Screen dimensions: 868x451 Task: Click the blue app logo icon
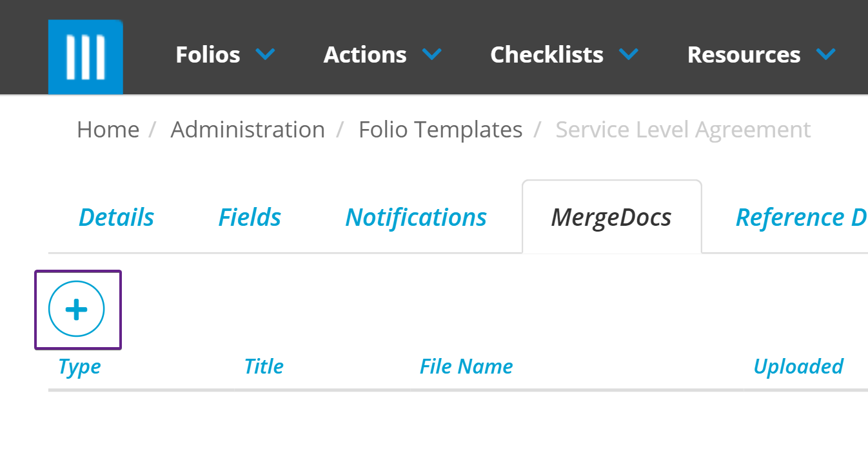point(85,57)
